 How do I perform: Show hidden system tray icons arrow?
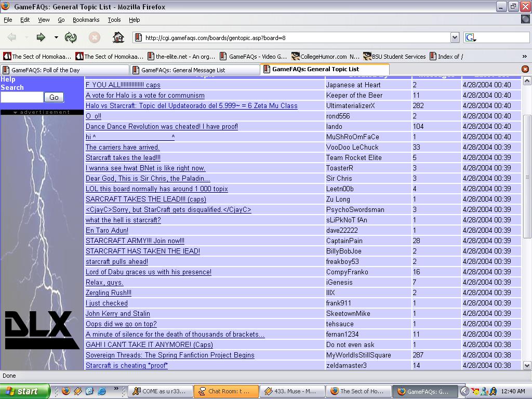pyautogui.click(x=464, y=391)
